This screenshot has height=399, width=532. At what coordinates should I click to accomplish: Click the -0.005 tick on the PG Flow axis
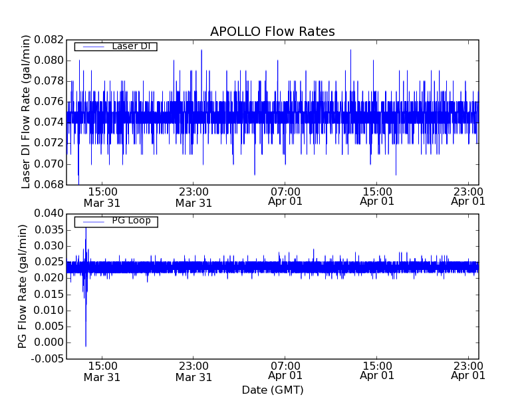pos(47,359)
